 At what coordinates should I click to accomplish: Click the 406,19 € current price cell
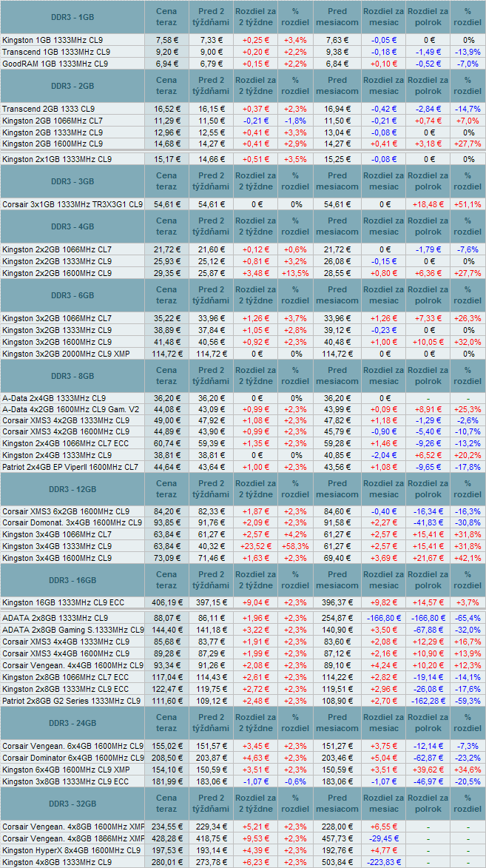(x=166, y=602)
